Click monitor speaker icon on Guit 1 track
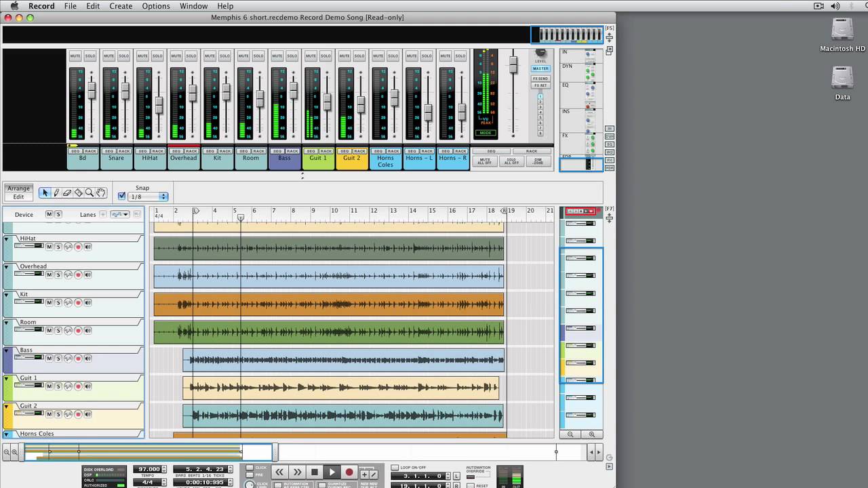 [87, 386]
